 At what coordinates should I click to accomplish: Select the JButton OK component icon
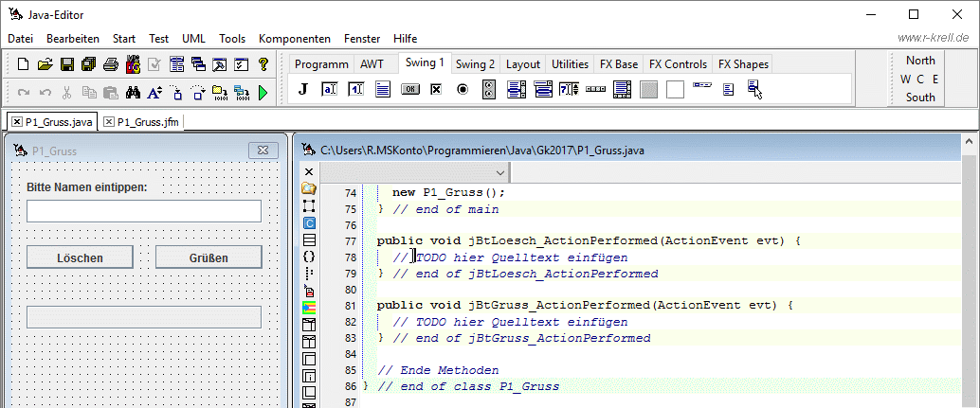(409, 90)
